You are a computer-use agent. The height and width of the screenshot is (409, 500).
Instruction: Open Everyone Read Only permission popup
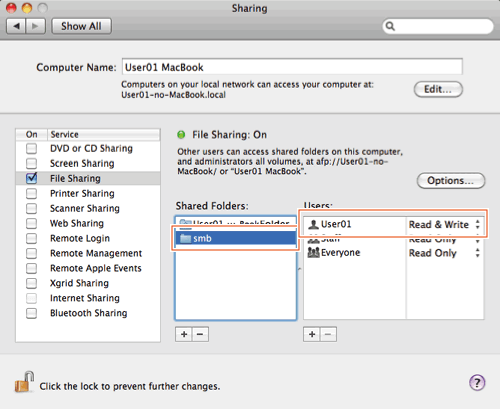pos(445,253)
